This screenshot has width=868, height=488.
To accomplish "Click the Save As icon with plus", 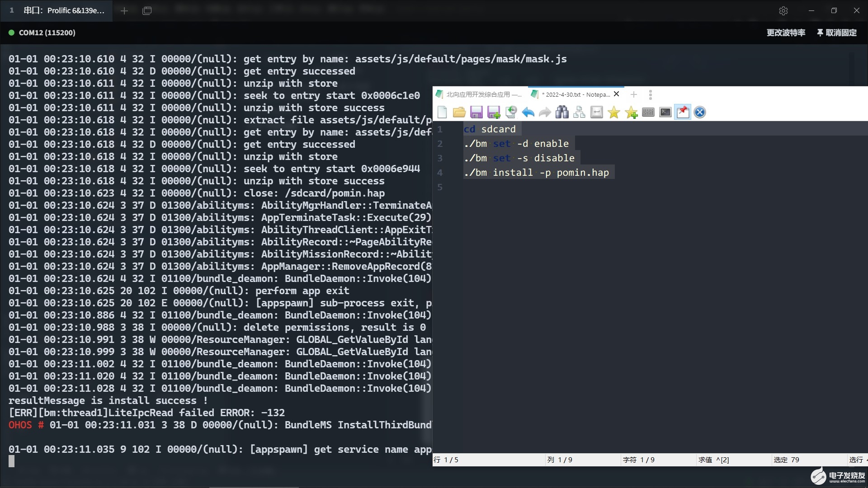I will (x=494, y=112).
